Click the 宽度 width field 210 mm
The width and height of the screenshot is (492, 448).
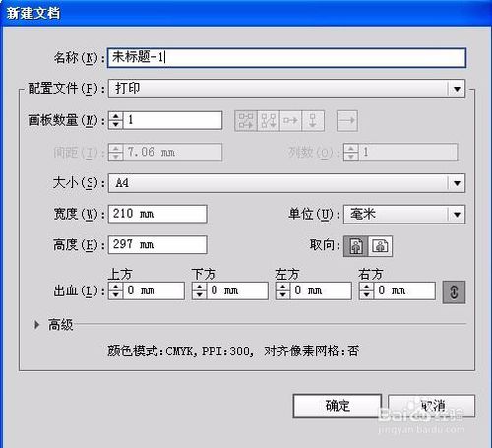click(157, 214)
